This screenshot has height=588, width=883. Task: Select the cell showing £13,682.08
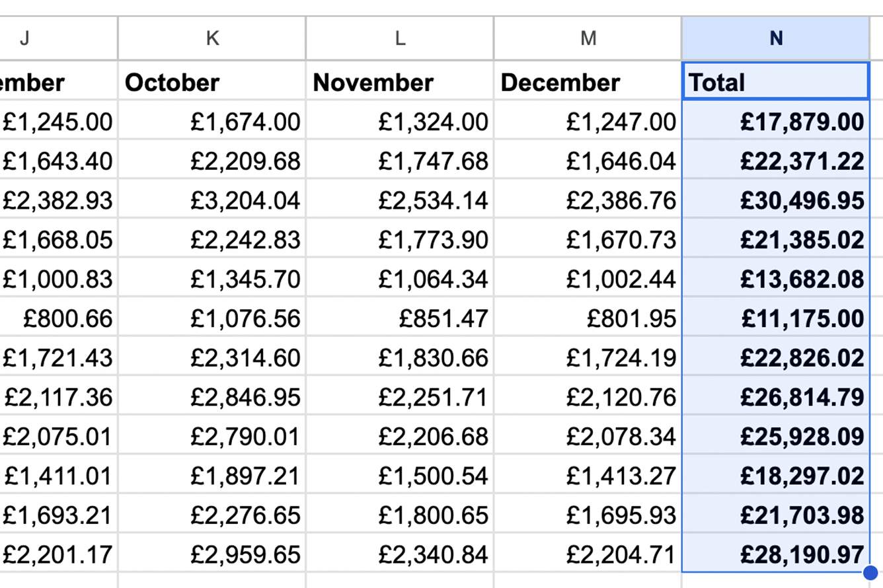775,279
